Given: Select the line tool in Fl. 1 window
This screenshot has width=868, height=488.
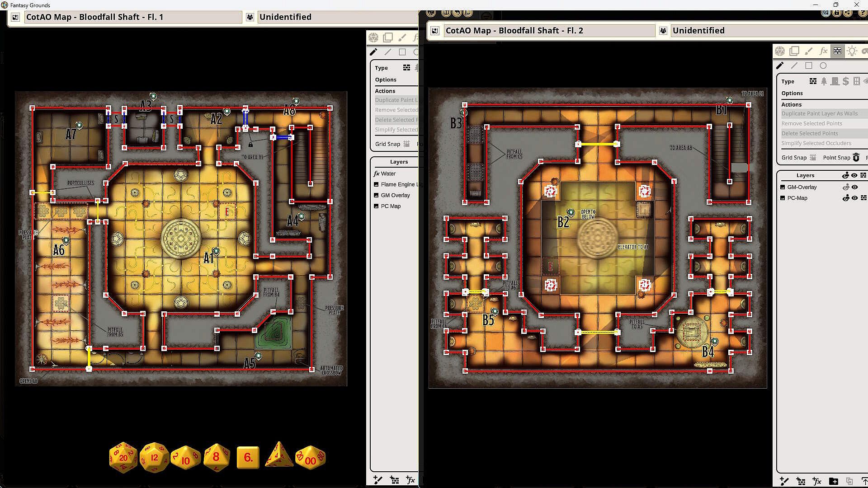Looking at the screenshot, I should (388, 52).
